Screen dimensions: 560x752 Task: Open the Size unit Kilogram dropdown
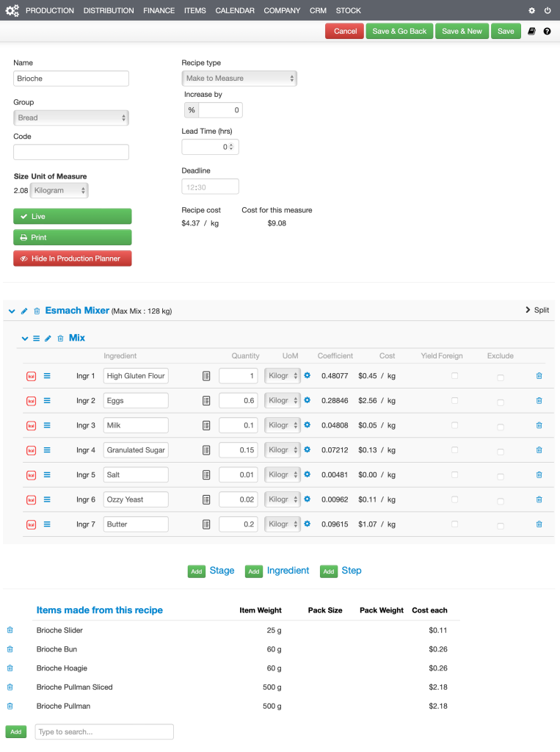(x=59, y=190)
